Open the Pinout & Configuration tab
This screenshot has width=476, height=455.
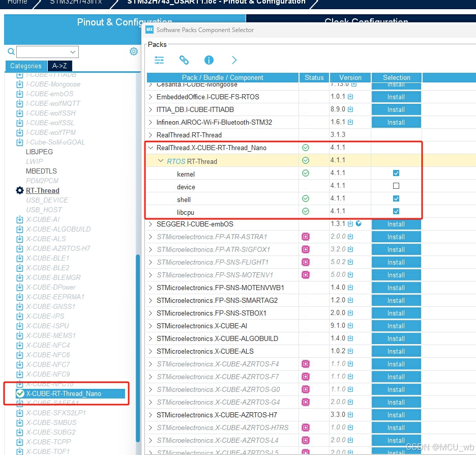(x=125, y=22)
